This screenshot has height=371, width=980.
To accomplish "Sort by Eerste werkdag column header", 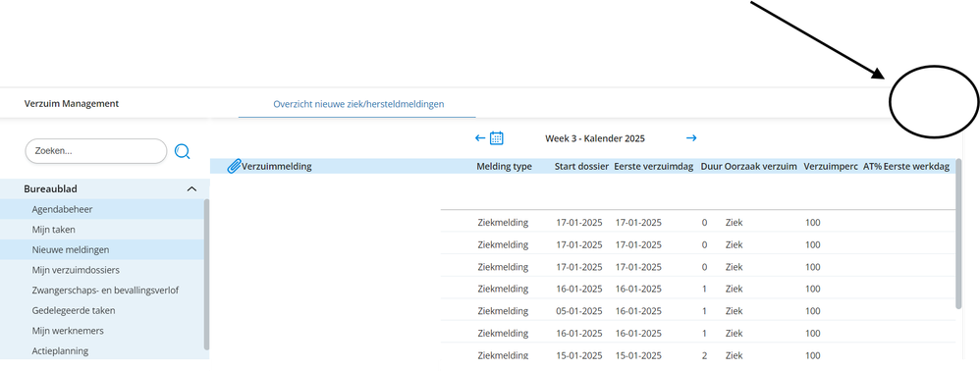I will coord(916,166).
